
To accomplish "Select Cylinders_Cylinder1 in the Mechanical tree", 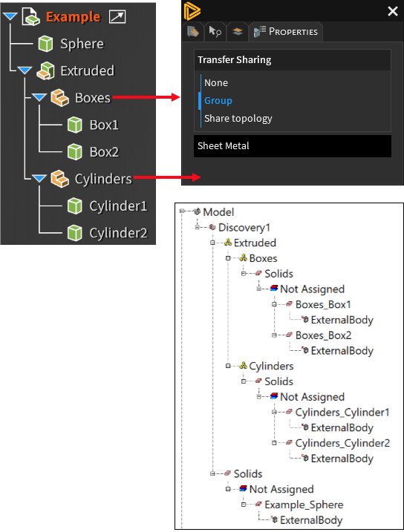I will 342,413.
